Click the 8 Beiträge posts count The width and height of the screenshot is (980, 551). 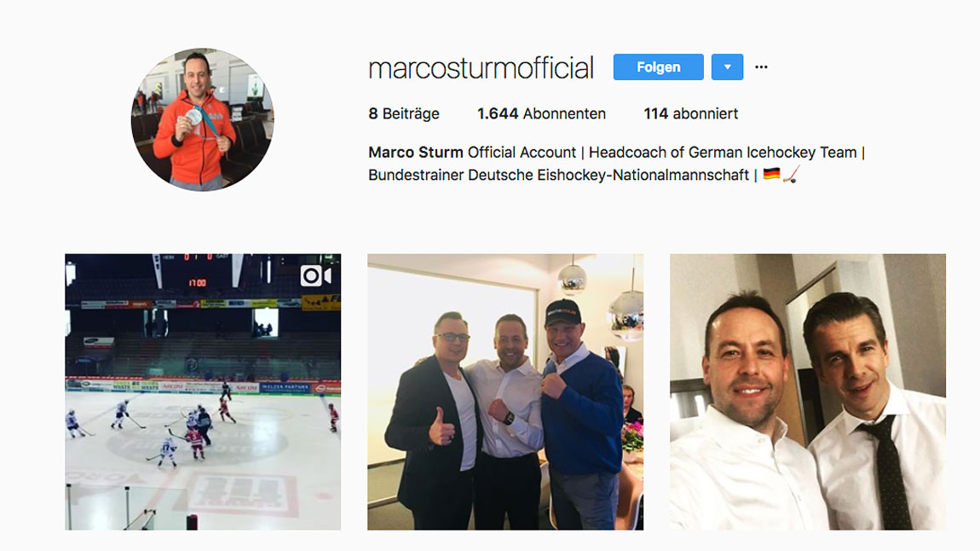click(x=404, y=113)
